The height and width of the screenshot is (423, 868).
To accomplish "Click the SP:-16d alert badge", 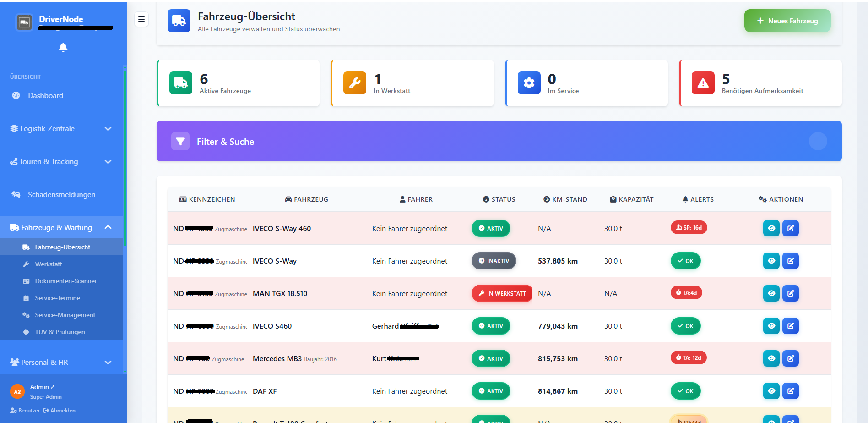I will pos(689,227).
